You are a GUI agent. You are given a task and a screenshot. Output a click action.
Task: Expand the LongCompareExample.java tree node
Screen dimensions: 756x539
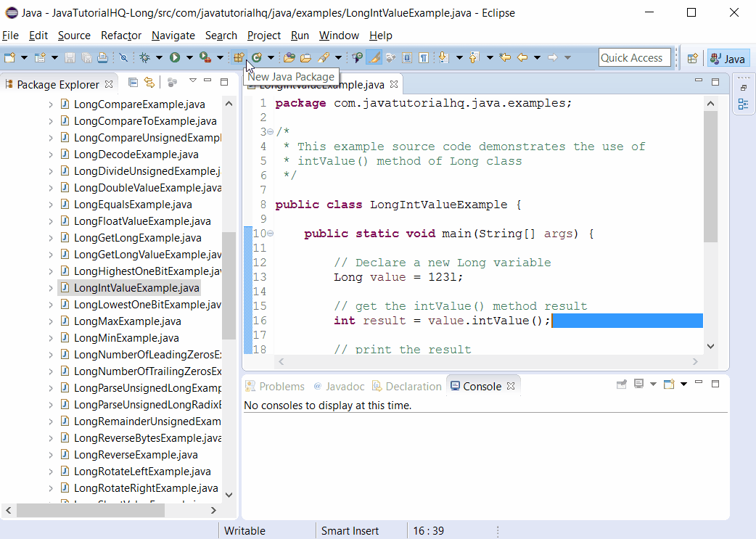pos(49,104)
